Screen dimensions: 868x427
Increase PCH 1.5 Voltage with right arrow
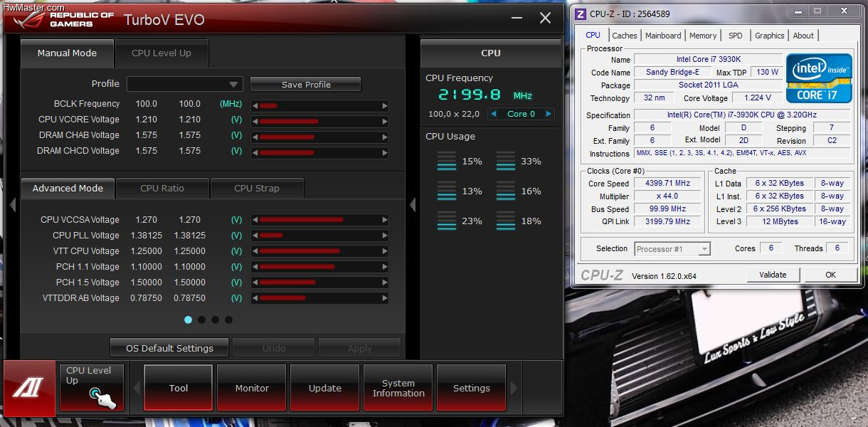point(385,283)
